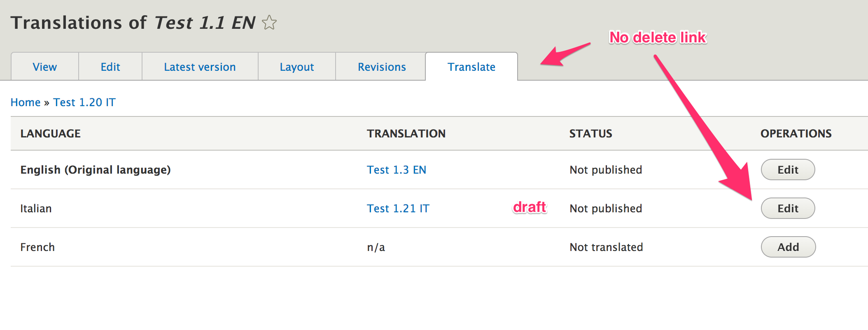
Task: Open the Test 1.21 IT translation link
Action: 398,209
